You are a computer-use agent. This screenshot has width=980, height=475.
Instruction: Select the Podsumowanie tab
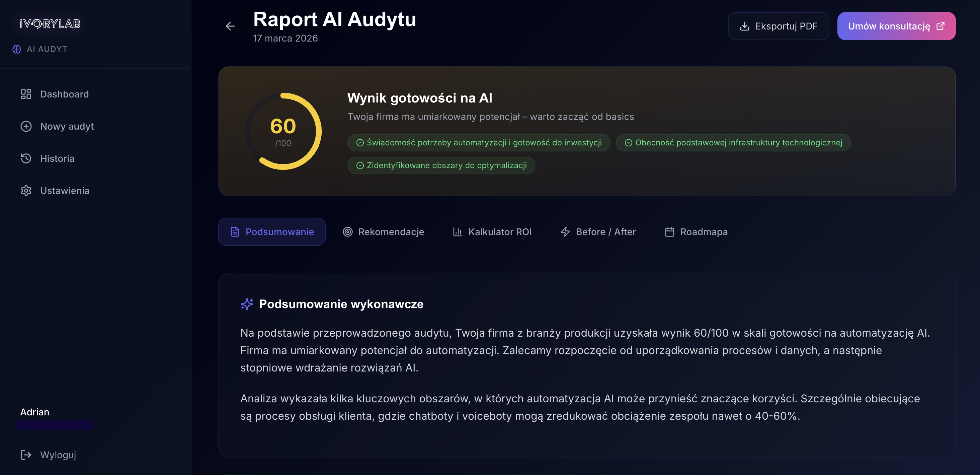(272, 231)
